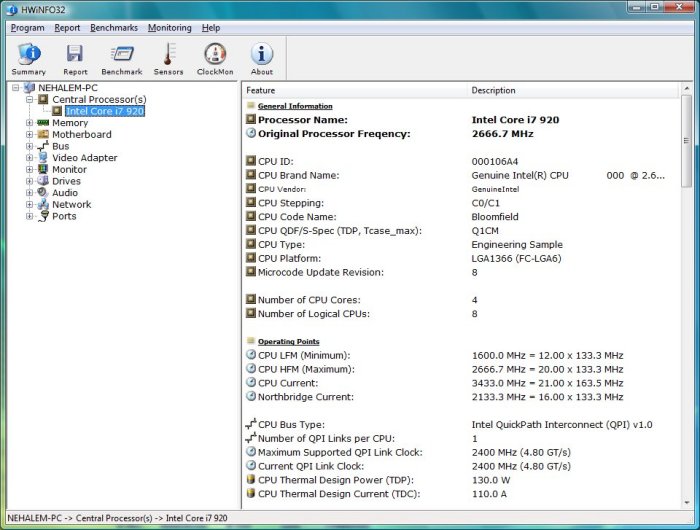Open the Program menu

click(x=28, y=28)
